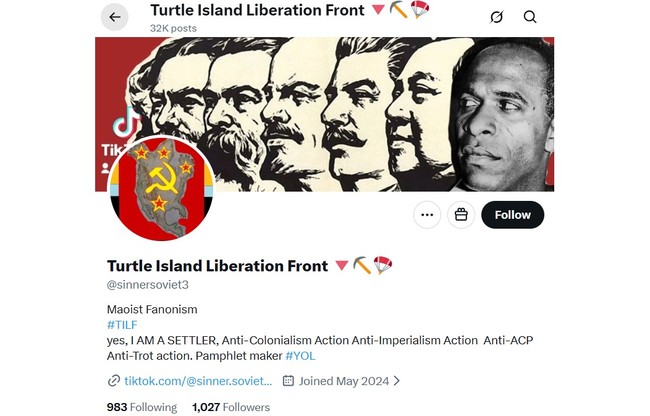Image resolution: width=650 pixels, height=416 pixels.
Task: Click the gift box icon button
Action: [461, 215]
